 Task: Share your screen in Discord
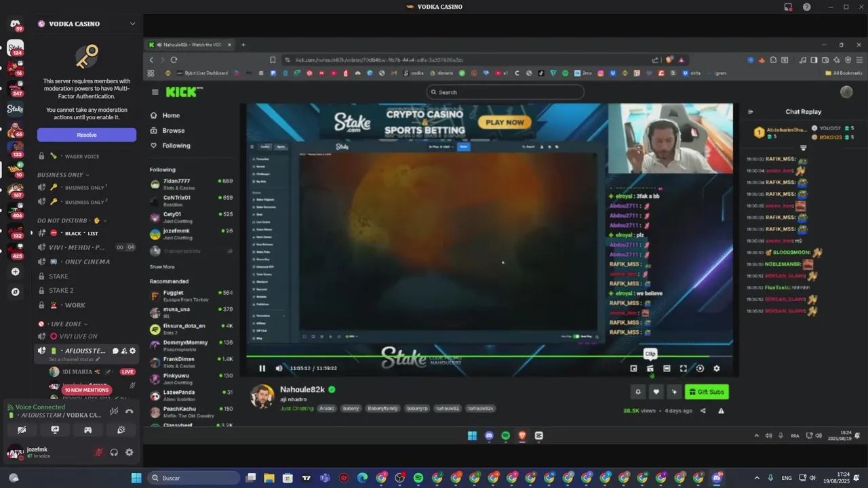[55, 430]
